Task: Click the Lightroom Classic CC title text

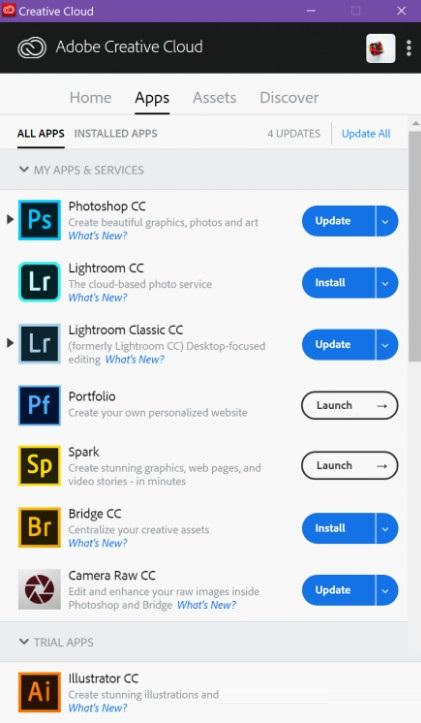Action: point(125,330)
